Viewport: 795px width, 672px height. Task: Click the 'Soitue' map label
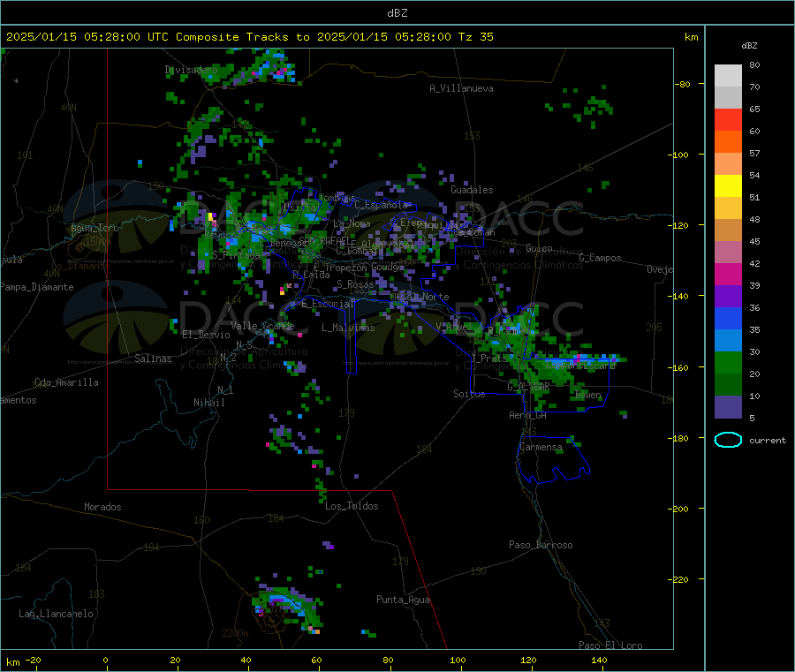click(x=469, y=394)
